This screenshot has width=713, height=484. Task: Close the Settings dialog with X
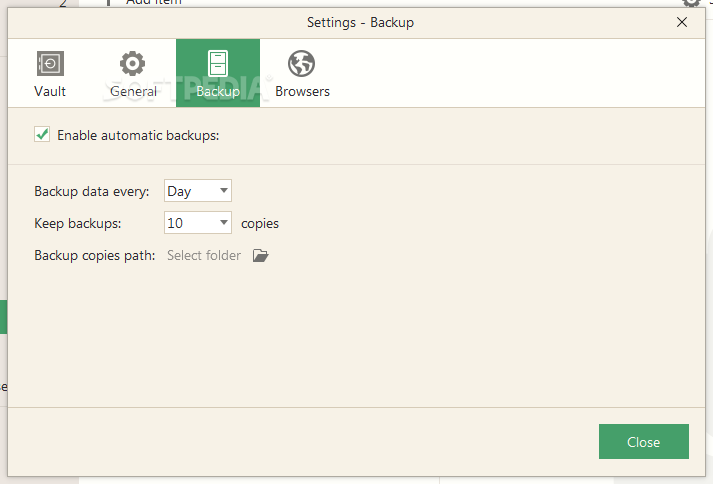point(681,22)
